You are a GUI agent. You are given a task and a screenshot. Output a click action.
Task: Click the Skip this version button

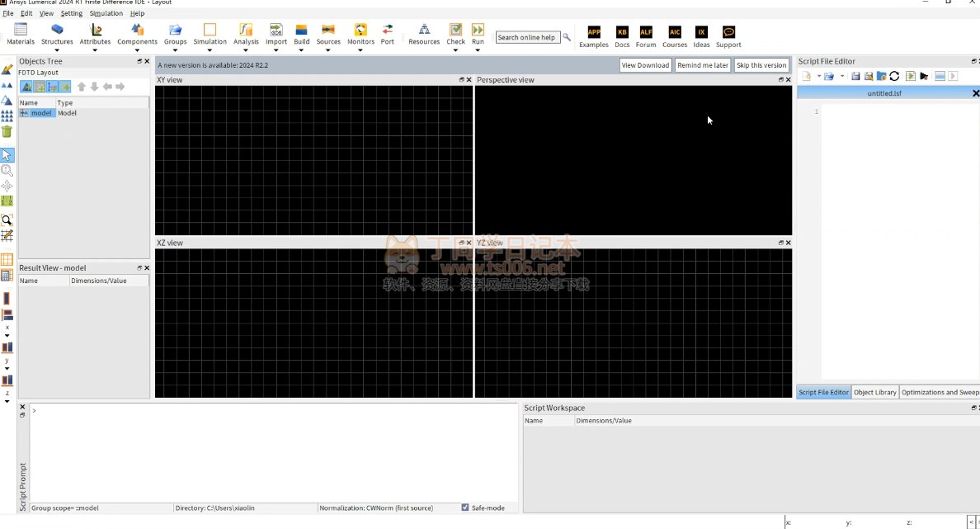pos(761,65)
